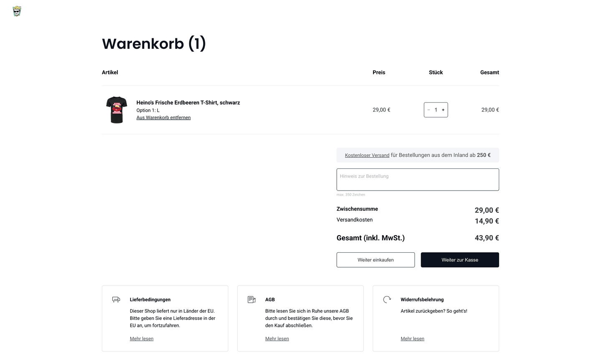601x364 pixels.
Task: Open the "Kostenloser Versand" link
Action: pos(367,155)
